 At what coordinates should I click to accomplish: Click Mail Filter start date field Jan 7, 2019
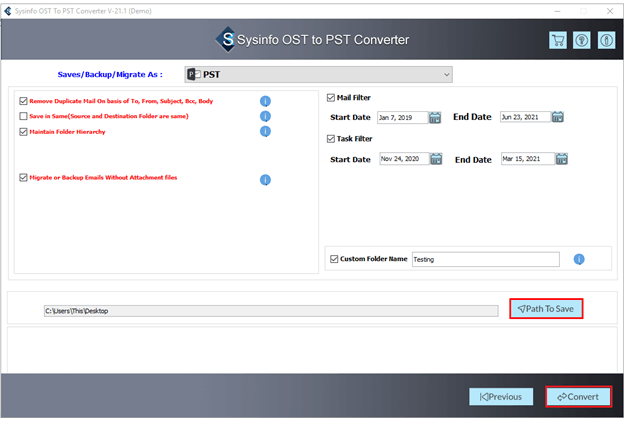point(402,117)
